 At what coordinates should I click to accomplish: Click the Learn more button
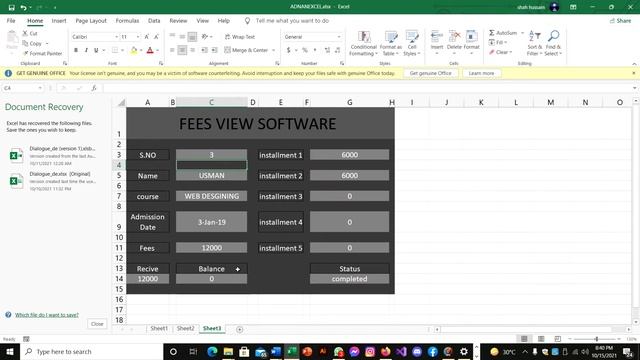click(x=481, y=73)
